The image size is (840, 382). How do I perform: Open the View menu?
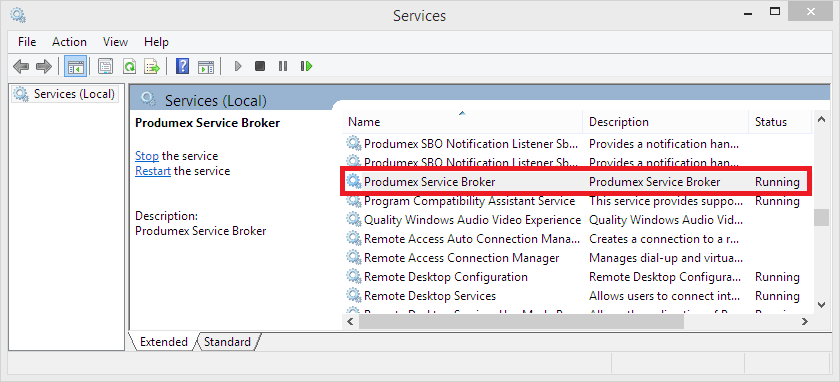115,42
